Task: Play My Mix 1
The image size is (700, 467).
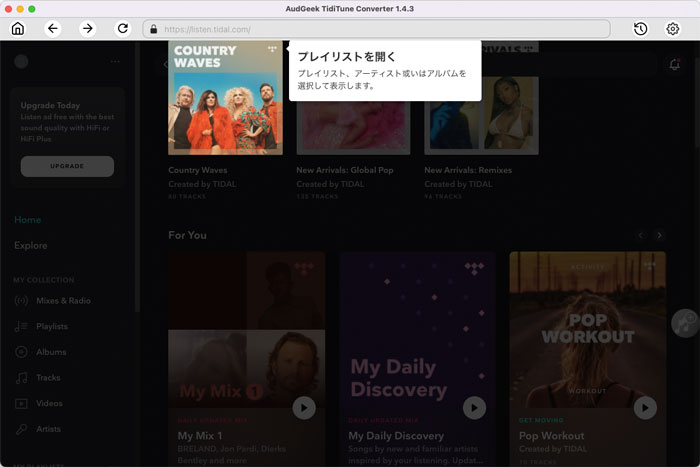Action: 304,408
